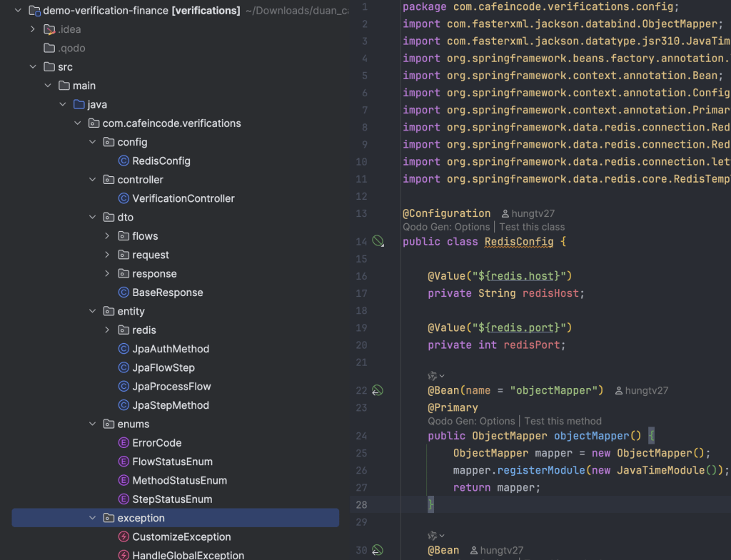Click 'Test this class' code lens link
This screenshot has width=731, height=560.
click(532, 227)
